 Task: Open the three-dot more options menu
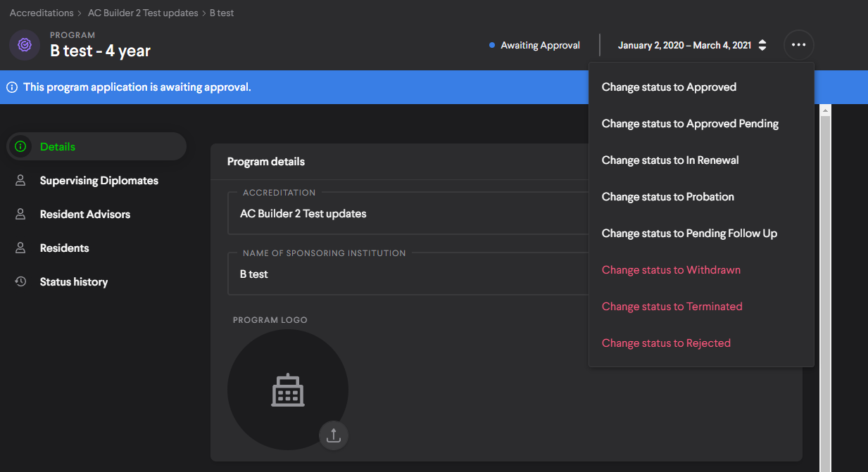point(798,45)
